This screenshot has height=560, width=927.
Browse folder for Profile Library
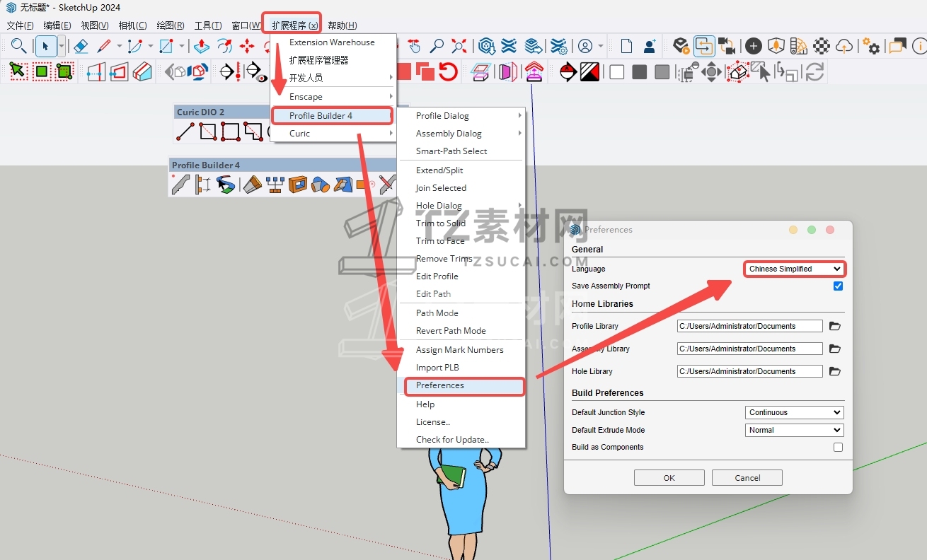click(835, 327)
